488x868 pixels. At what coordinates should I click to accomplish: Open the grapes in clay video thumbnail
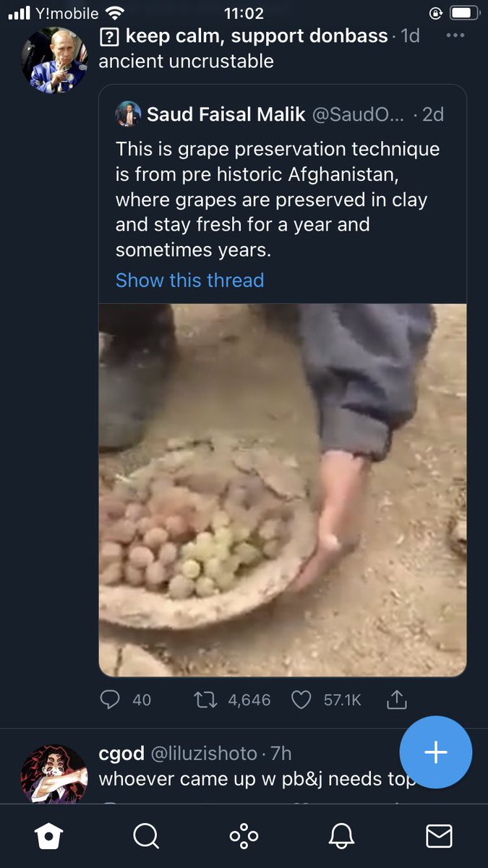(283, 490)
